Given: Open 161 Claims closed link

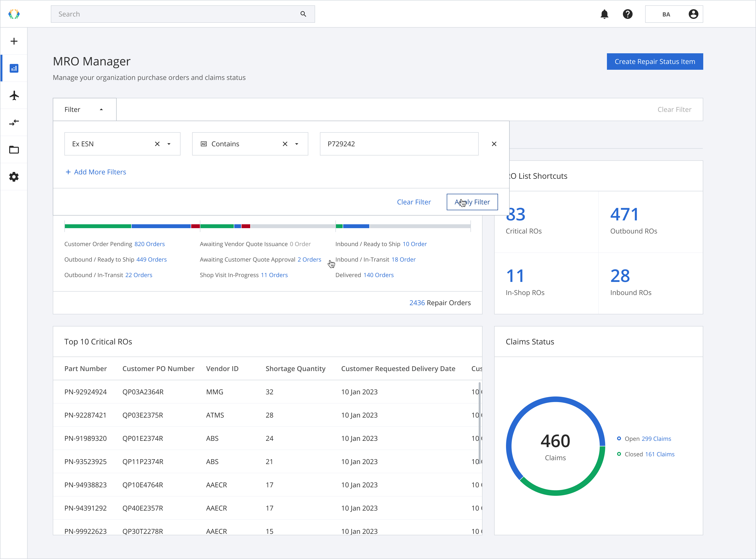Looking at the screenshot, I should [660, 454].
